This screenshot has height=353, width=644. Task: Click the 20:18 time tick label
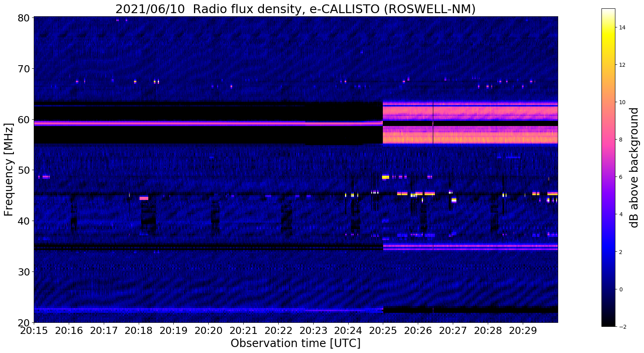(139, 331)
